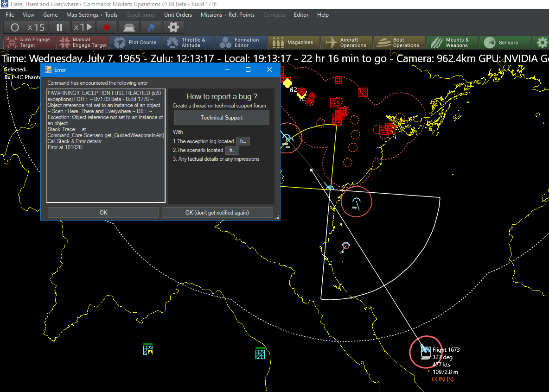The width and height of the screenshot is (549, 392).
Task: Pause the simulation with the pause button
Action: (x=59, y=27)
